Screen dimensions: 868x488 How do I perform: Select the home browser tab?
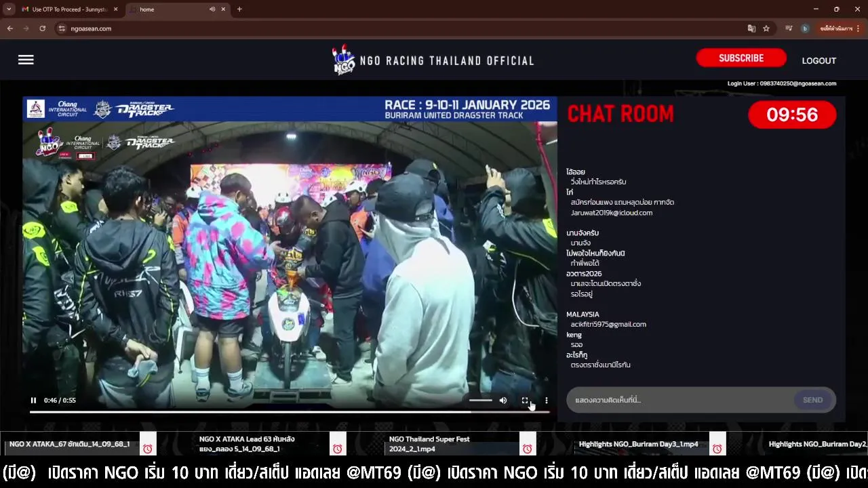click(176, 9)
